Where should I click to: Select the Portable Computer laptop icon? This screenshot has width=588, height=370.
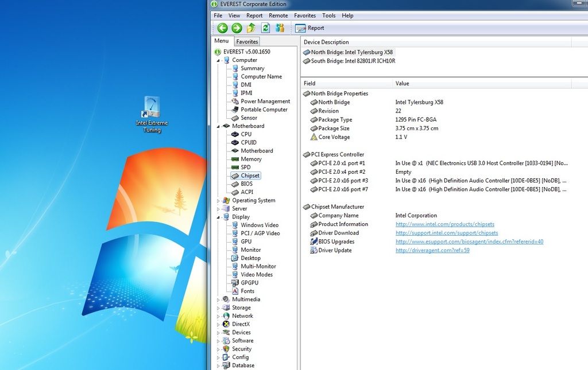(235, 110)
